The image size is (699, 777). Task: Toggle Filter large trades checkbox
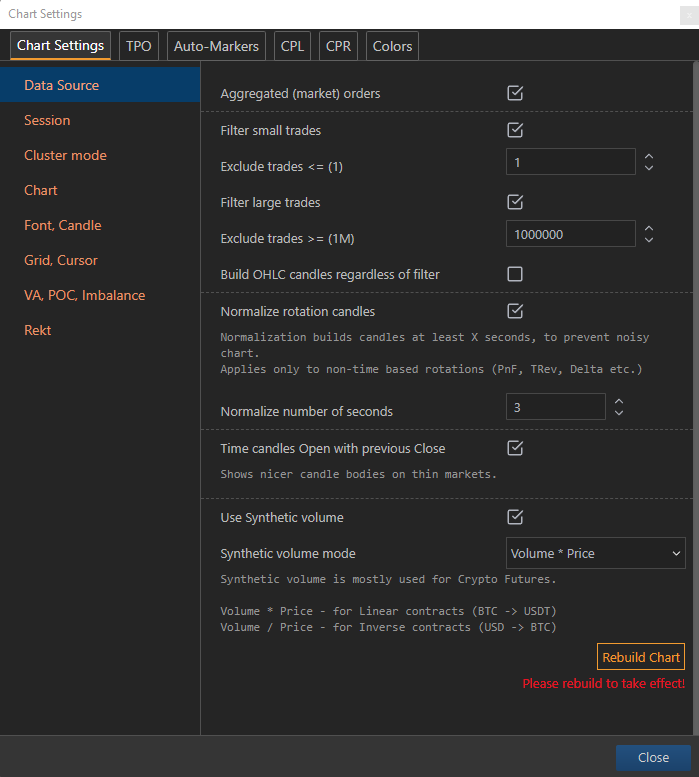(515, 202)
